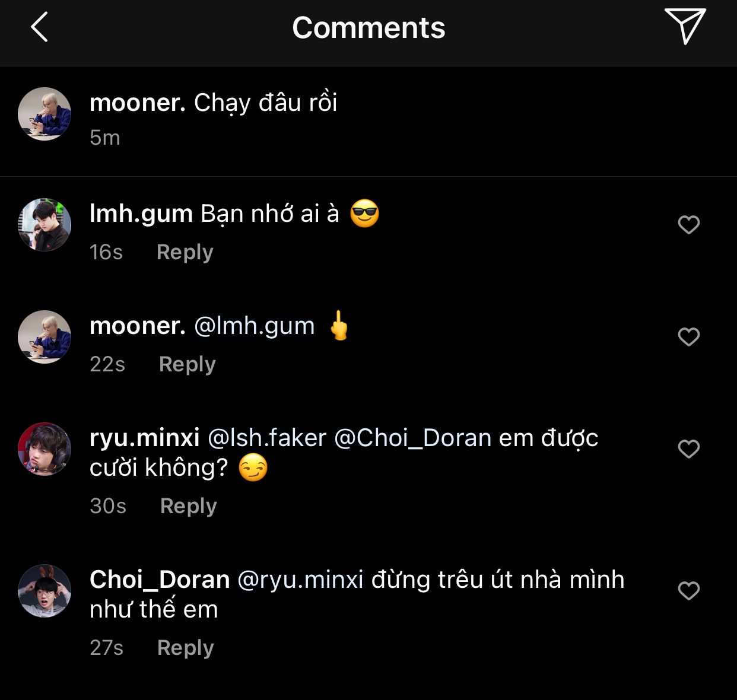This screenshot has height=700, width=737.
Task: Heart Choi_Doran's comment
Action: (x=688, y=591)
